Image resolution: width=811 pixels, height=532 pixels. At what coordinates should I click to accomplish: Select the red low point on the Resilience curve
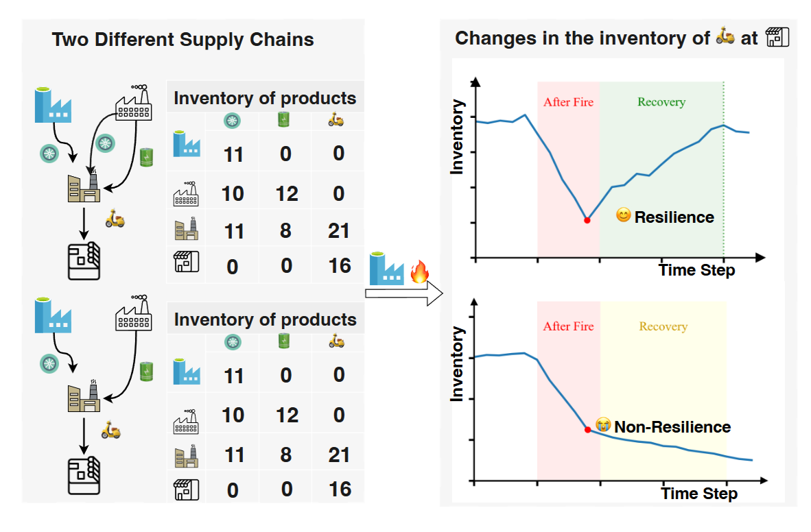587,220
